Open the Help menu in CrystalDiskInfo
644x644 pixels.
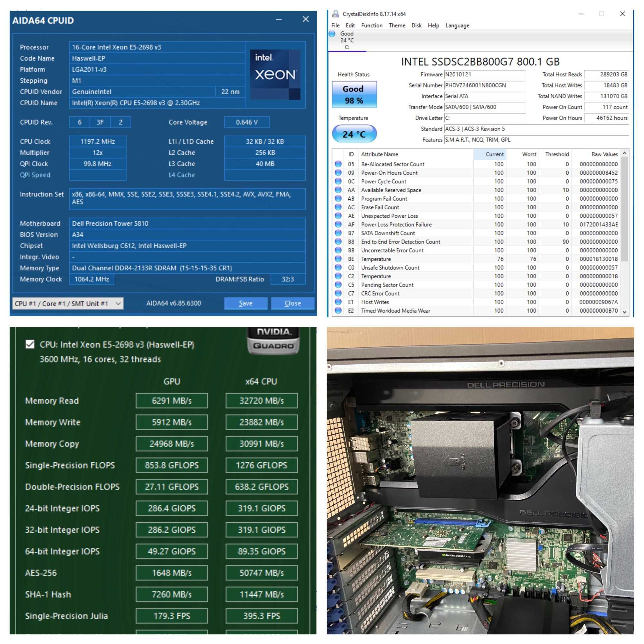(433, 25)
